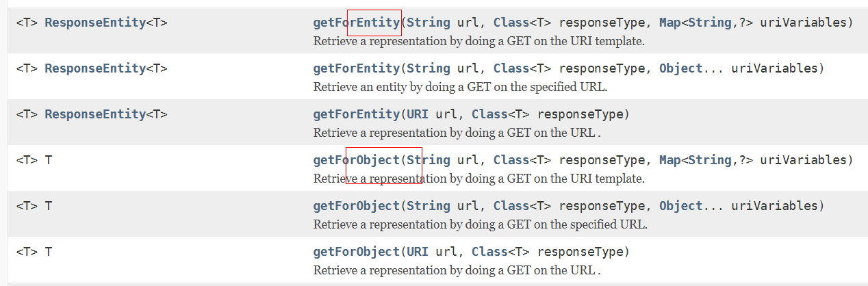The image size is (868, 286).
Task: Click Map parameter type in first getForObject row
Action: [670, 160]
